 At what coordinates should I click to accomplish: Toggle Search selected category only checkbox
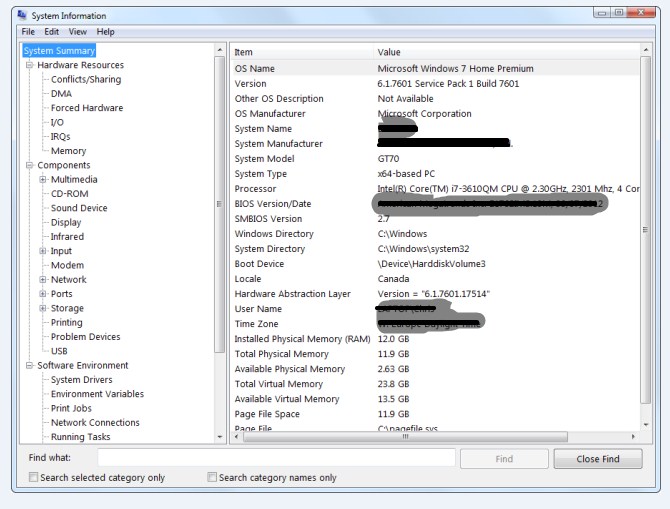tap(33, 477)
